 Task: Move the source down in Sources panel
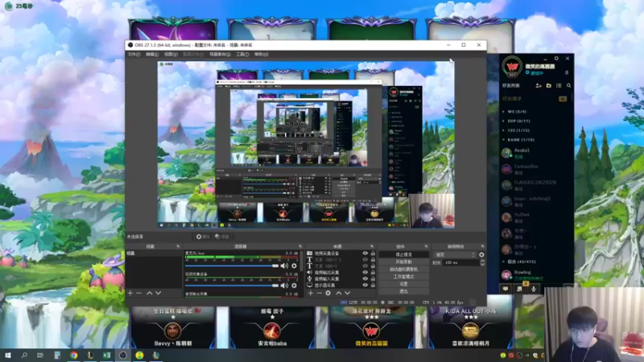[x=348, y=293]
